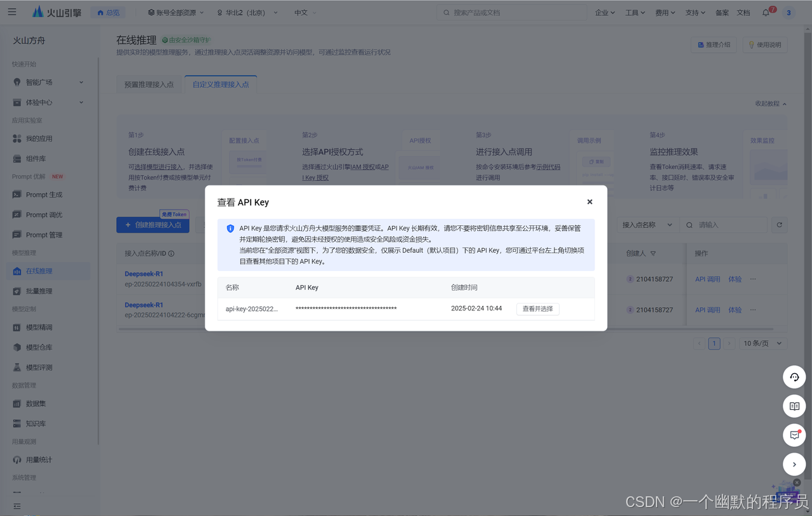Collapse the sidebar using the bottom icon
This screenshot has height=516, width=812.
click(x=17, y=506)
